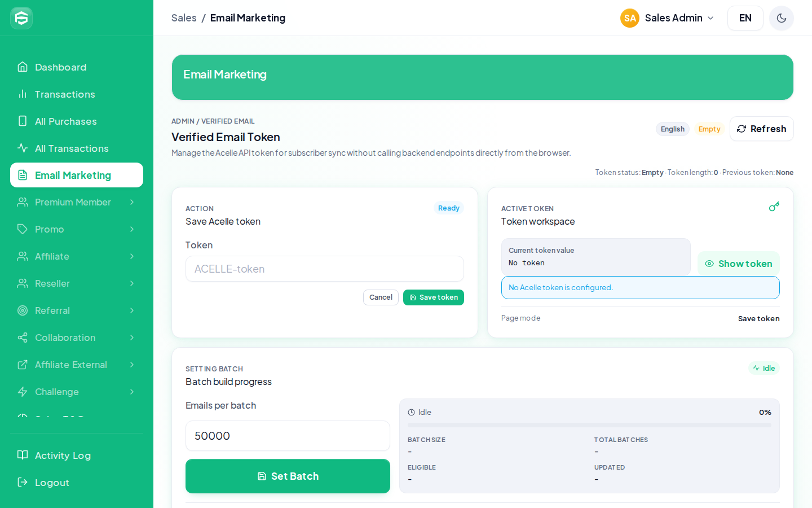The image size is (812, 508).
Task: Switch language with EN button
Action: click(x=745, y=18)
